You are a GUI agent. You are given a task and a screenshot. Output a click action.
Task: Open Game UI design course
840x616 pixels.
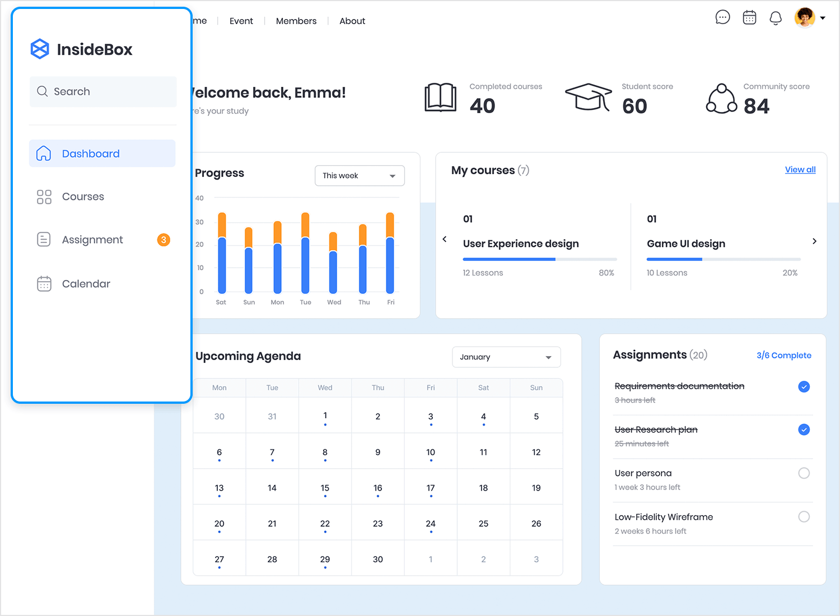(686, 244)
